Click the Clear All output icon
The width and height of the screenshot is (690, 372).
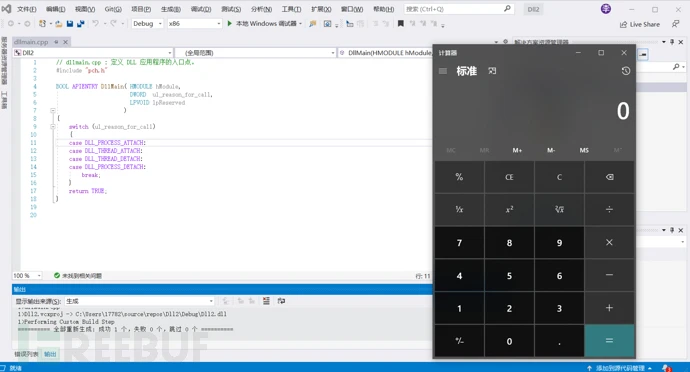coord(266,301)
